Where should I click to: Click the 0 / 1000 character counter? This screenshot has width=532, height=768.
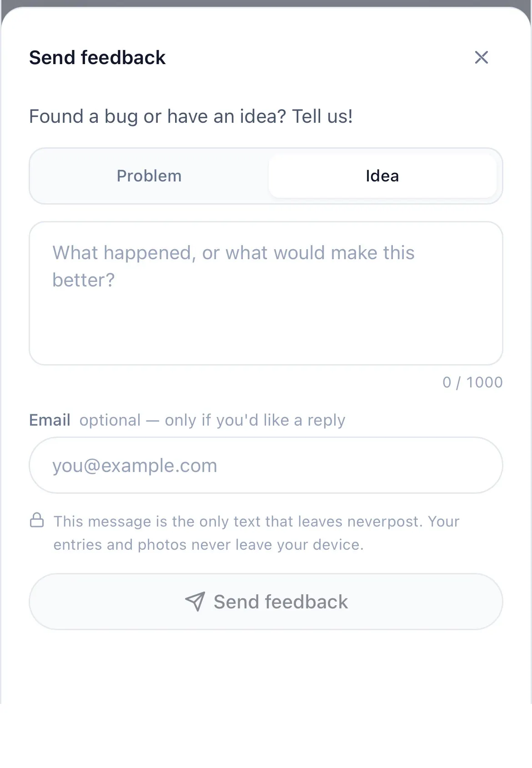point(472,382)
